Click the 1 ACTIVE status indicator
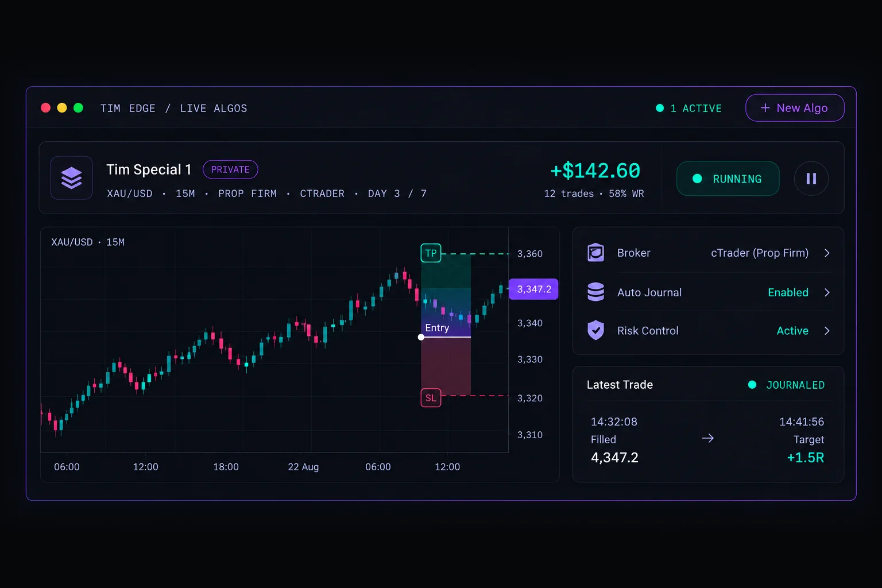The height and width of the screenshot is (588, 882). [689, 109]
